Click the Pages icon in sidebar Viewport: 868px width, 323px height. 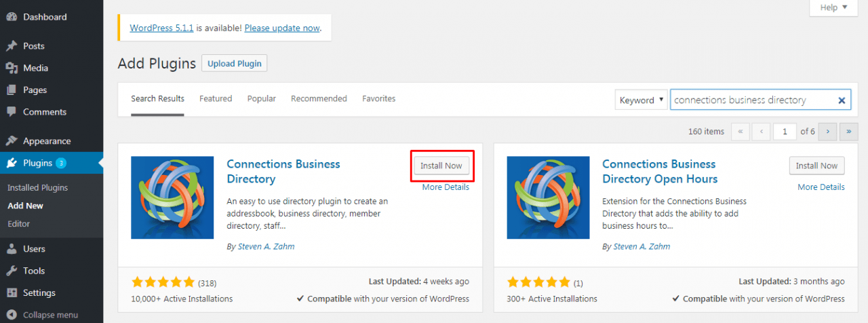tap(12, 90)
